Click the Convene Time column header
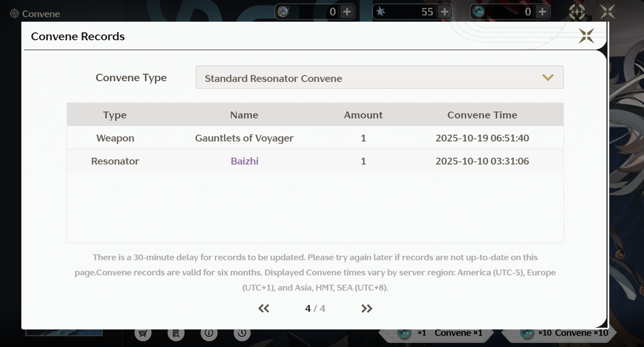Image resolution: width=644 pixels, height=347 pixels. pos(482,115)
